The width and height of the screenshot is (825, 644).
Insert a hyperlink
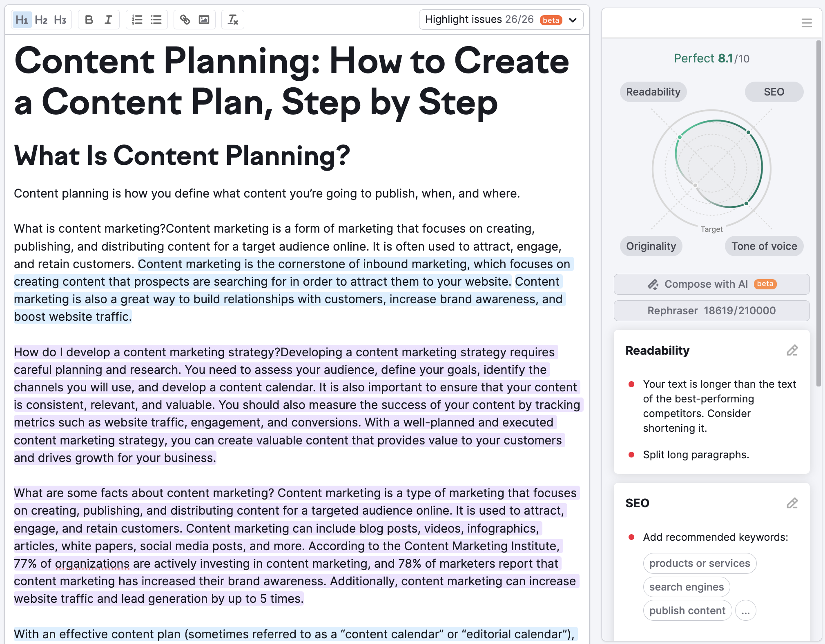[185, 20]
